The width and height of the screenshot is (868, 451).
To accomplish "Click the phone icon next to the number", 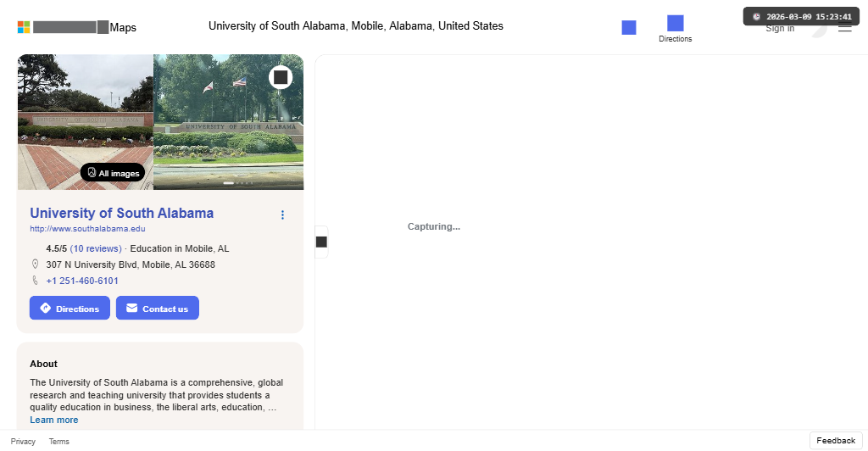I will point(35,281).
